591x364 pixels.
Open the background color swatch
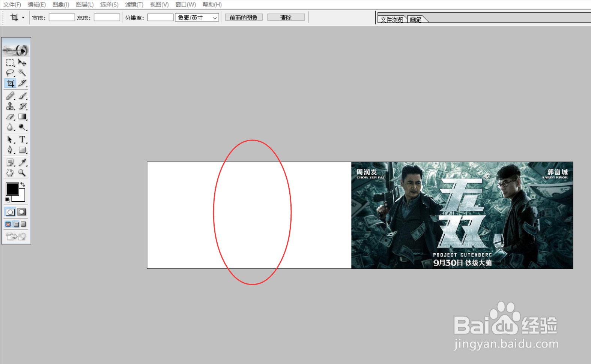coord(21,198)
